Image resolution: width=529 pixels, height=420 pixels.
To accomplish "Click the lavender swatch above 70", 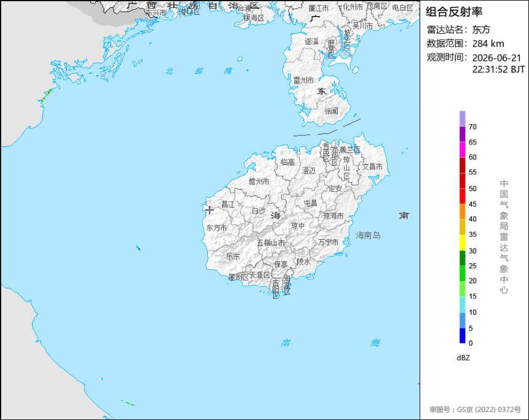I will (x=462, y=119).
